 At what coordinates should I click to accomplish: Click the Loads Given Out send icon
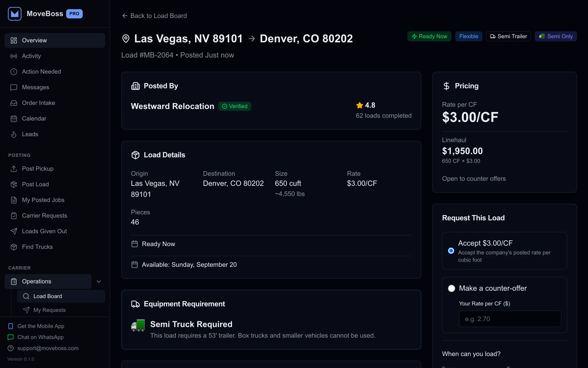(x=14, y=231)
